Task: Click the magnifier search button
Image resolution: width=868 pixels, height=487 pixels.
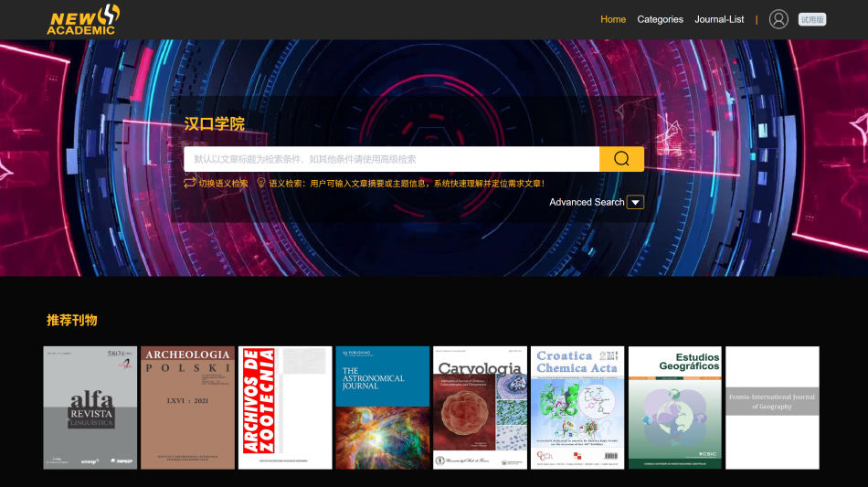Action: [x=621, y=159]
